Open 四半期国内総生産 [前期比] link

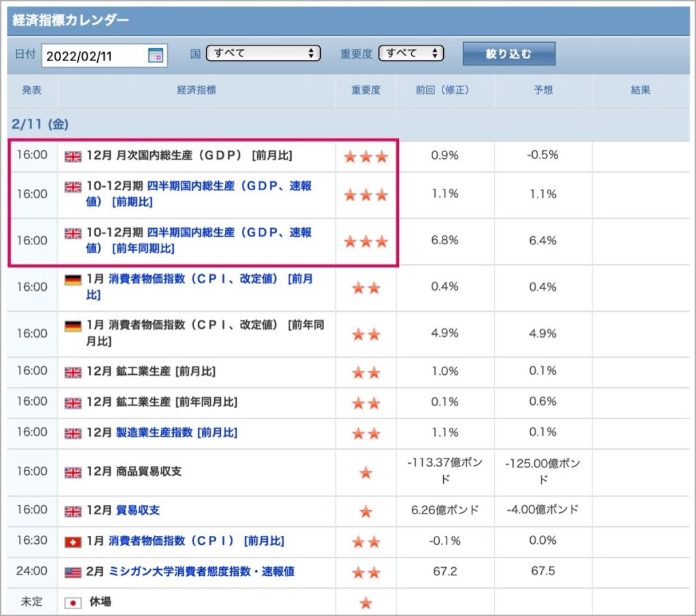point(199,194)
